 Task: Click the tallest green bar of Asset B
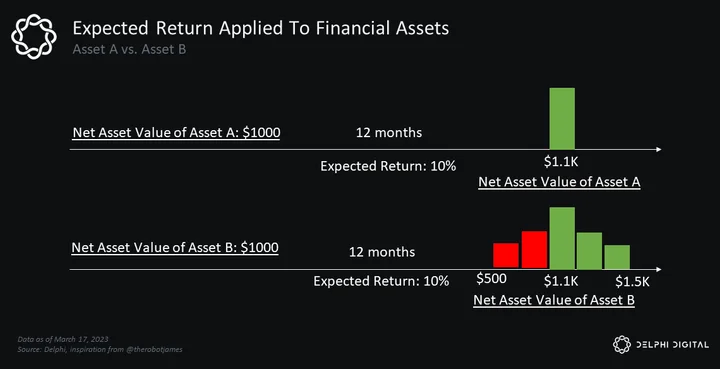click(562, 238)
